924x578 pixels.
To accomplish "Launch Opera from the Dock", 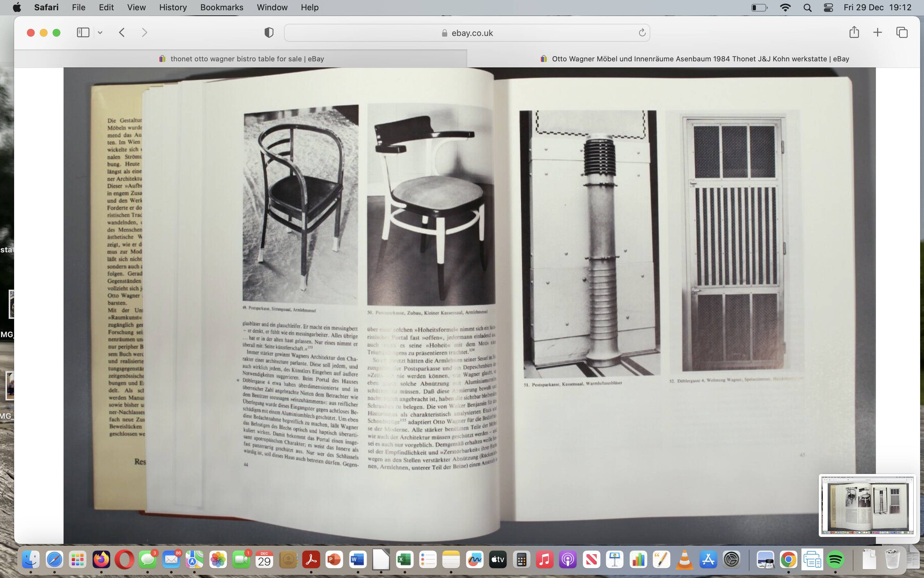I will point(124,560).
